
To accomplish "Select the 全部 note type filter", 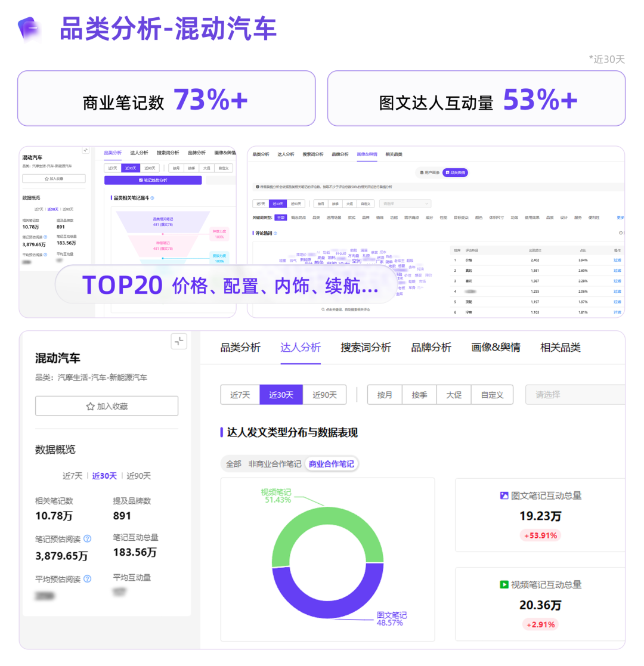I will [233, 464].
